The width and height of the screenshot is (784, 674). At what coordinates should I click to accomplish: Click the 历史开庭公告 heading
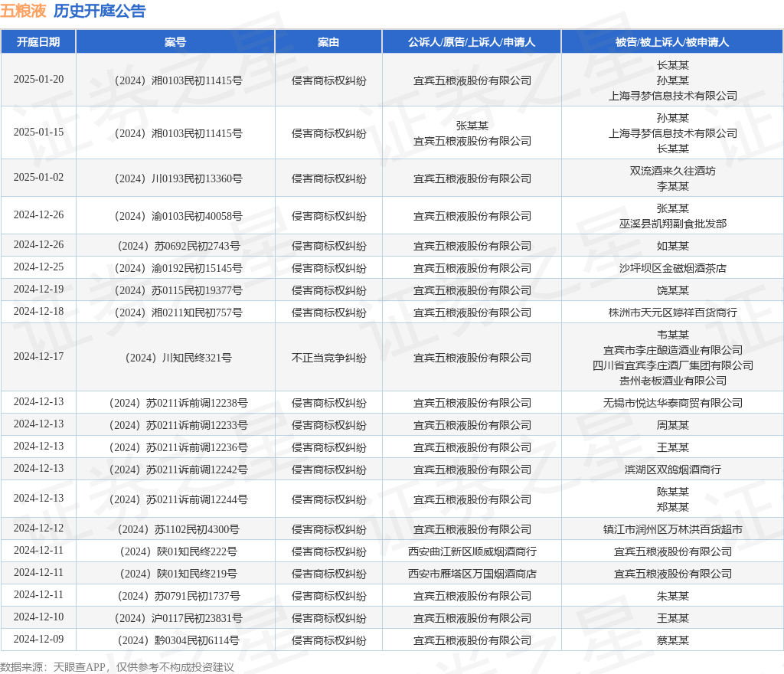pos(100,11)
